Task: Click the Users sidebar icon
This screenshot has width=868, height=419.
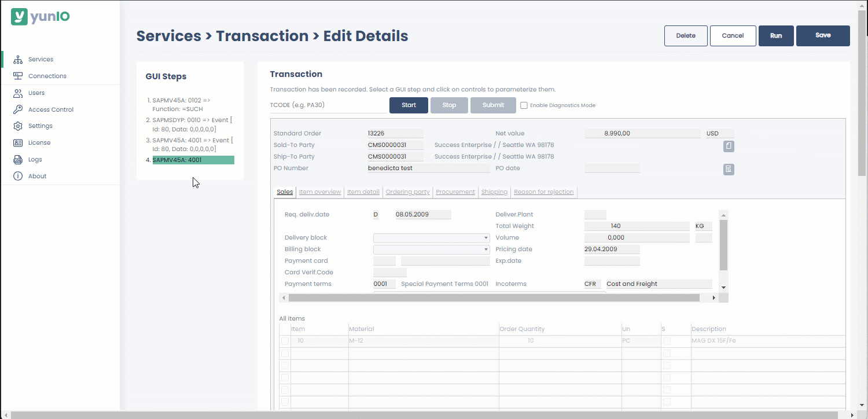Action: [18, 93]
